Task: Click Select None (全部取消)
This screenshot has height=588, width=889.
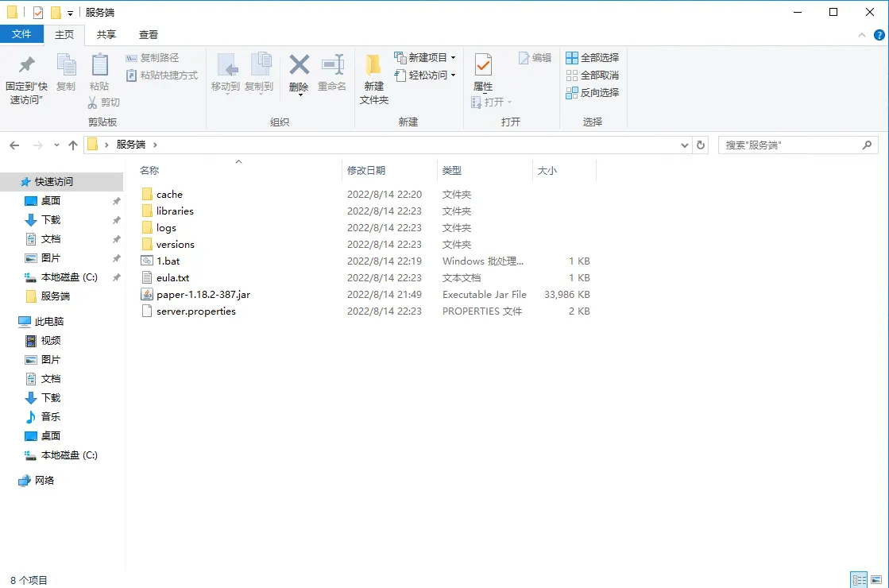Action: pos(592,75)
